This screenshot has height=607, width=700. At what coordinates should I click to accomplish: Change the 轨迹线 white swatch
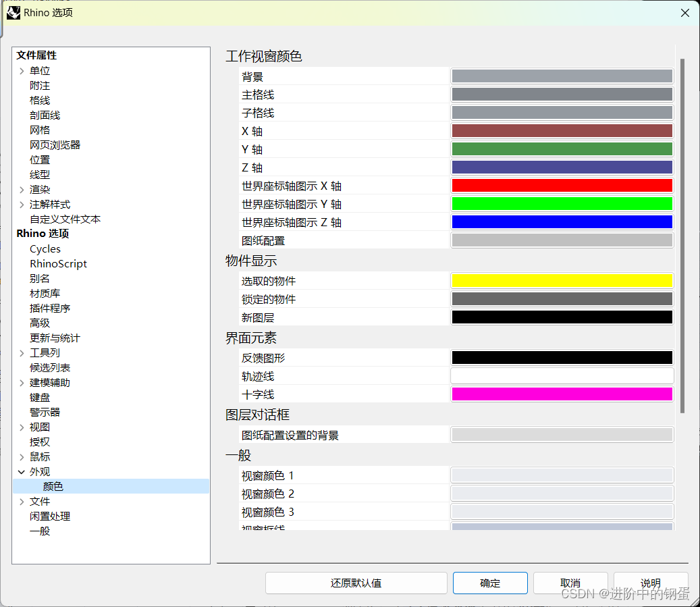click(562, 375)
